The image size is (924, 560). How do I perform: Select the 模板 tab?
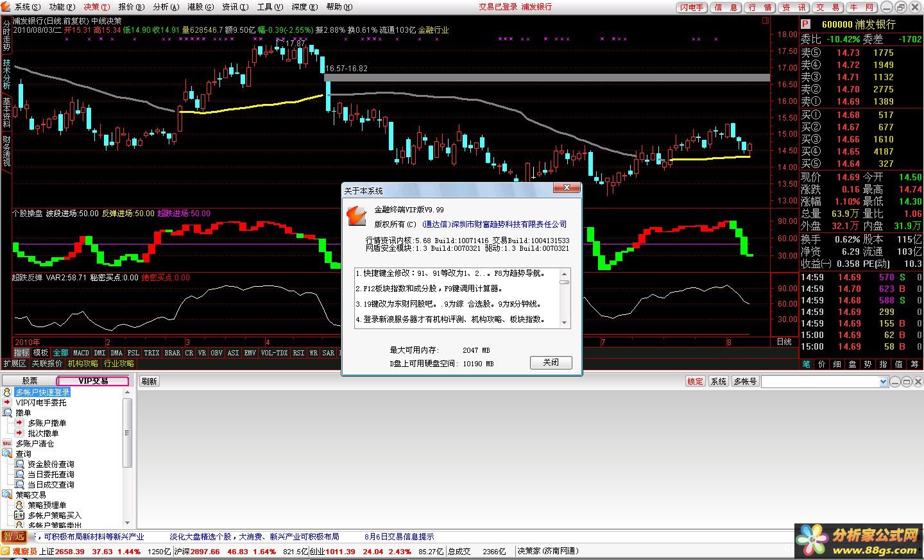coord(41,353)
